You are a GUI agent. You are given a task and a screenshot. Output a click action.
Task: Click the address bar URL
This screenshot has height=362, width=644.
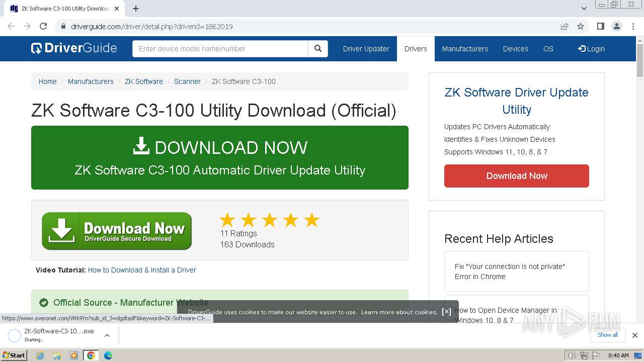coord(152,27)
